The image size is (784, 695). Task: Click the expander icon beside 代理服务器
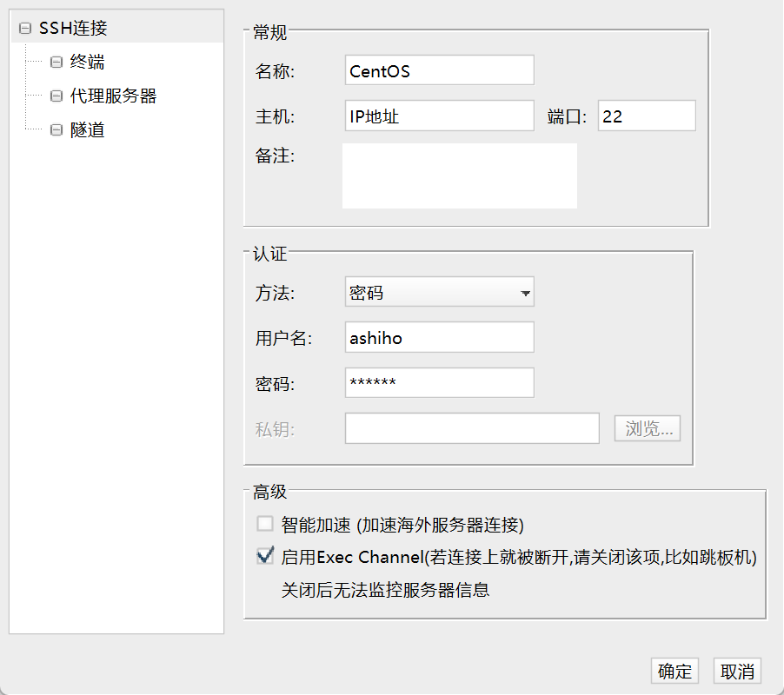(56, 96)
